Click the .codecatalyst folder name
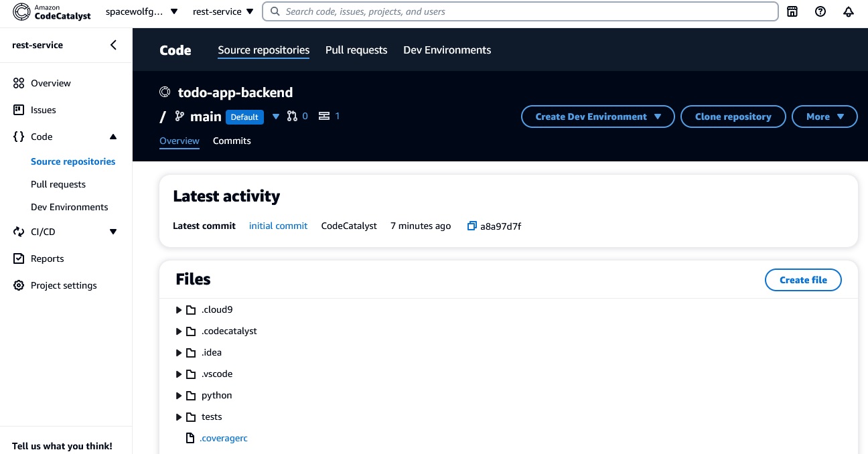Image resolution: width=868 pixels, height=454 pixels. tap(229, 331)
